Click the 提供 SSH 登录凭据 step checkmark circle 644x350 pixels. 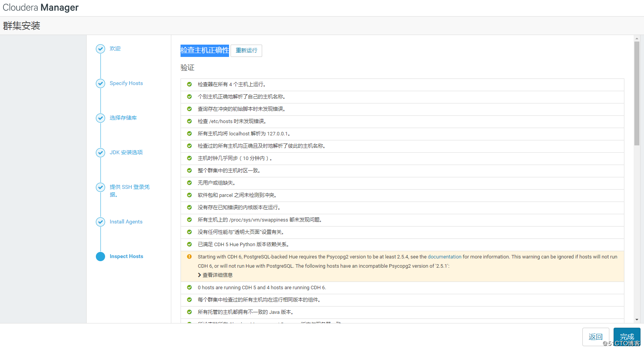point(100,187)
